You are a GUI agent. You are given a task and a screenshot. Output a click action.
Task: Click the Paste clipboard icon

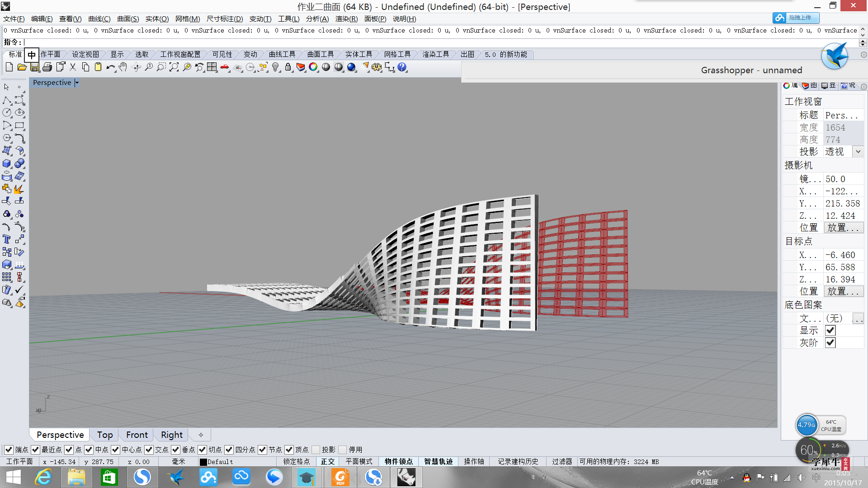pyautogui.click(x=98, y=67)
